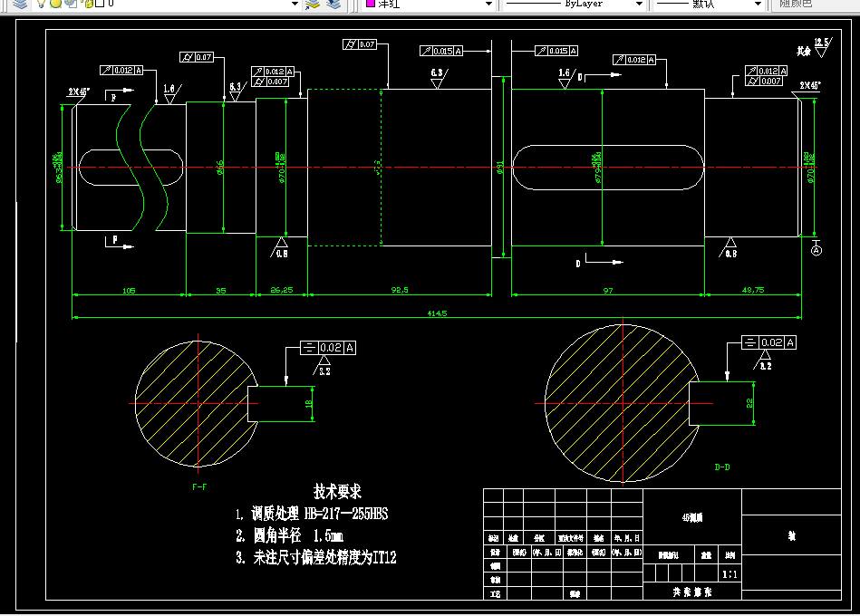Select the 3.2 roughness symbol near D-D section
The height and width of the screenshot is (616, 860).
click(x=763, y=360)
